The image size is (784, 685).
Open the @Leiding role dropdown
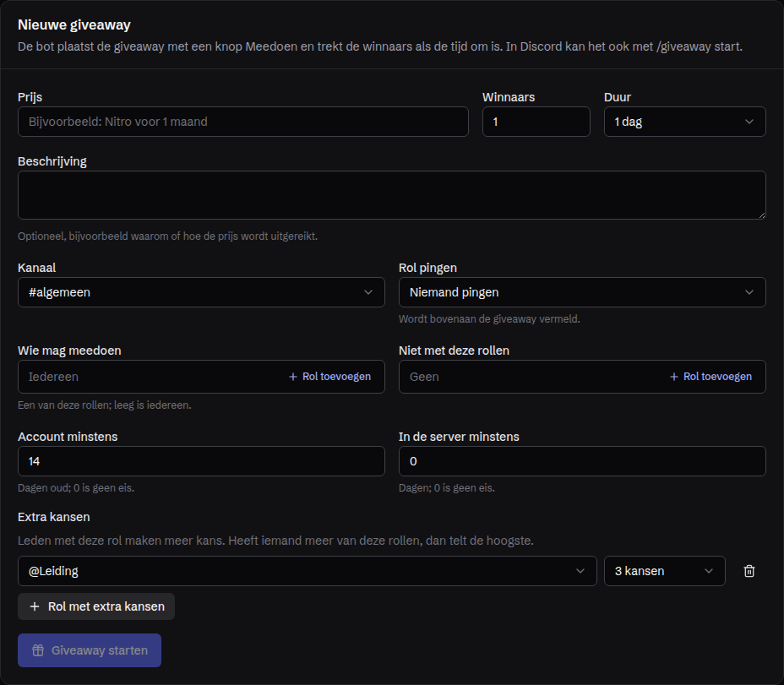[307, 571]
